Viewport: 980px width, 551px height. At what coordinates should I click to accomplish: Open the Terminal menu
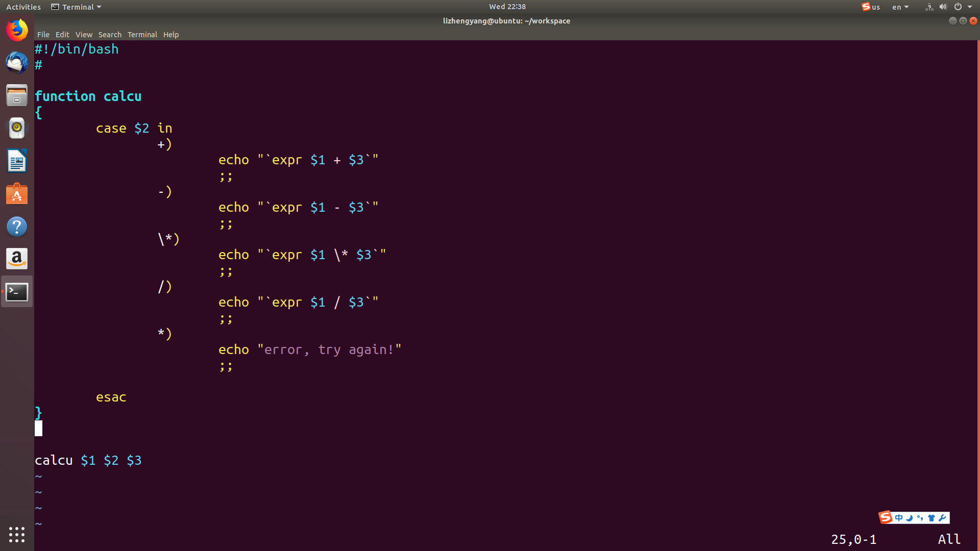[142, 35]
